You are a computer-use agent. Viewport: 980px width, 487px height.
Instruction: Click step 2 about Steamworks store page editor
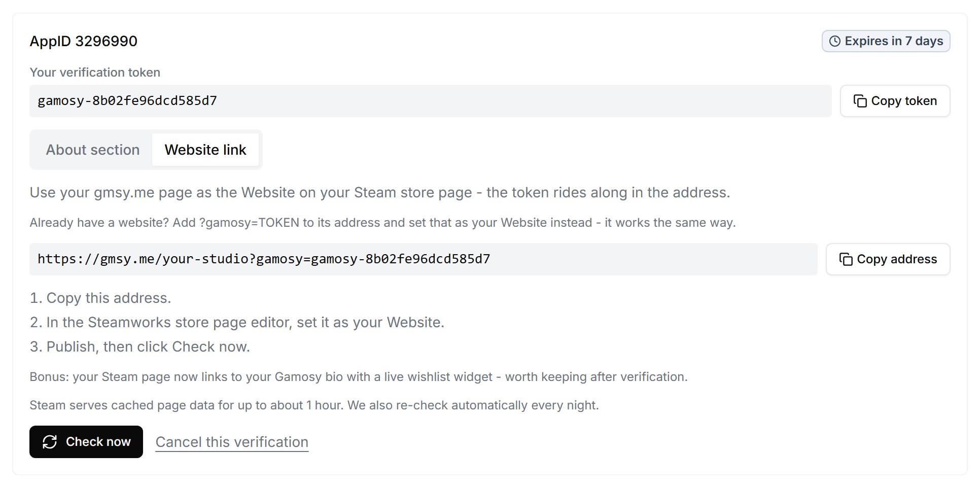click(x=237, y=323)
